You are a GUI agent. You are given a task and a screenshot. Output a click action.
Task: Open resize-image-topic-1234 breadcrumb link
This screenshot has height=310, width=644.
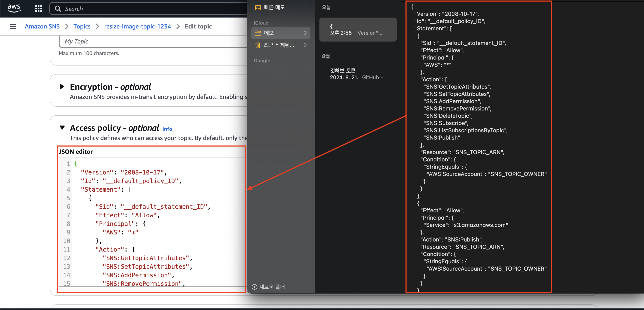tap(137, 26)
